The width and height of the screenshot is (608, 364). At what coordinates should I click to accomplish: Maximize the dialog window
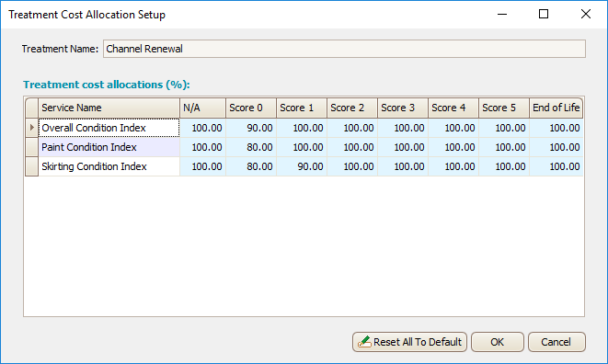click(x=544, y=15)
